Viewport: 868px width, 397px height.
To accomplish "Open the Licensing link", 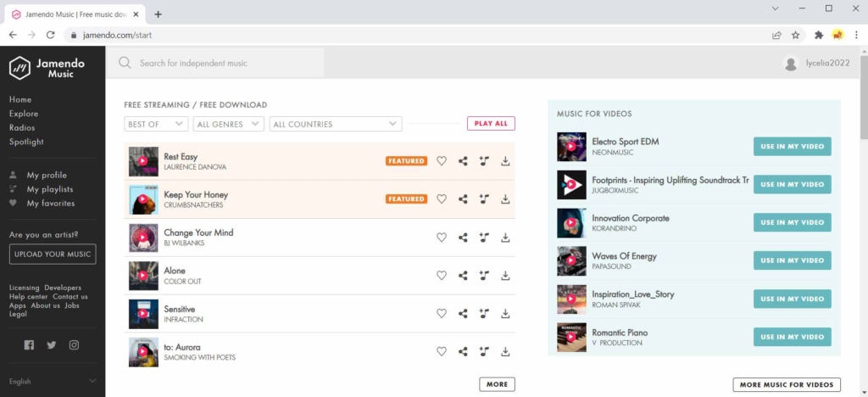I will coord(25,288).
